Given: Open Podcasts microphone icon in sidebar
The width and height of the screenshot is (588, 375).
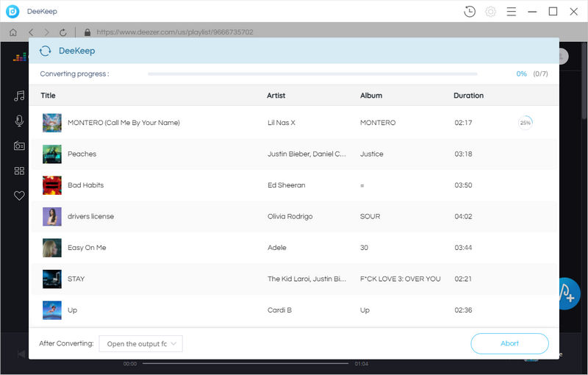Looking at the screenshot, I should pyautogui.click(x=19, y=121).
